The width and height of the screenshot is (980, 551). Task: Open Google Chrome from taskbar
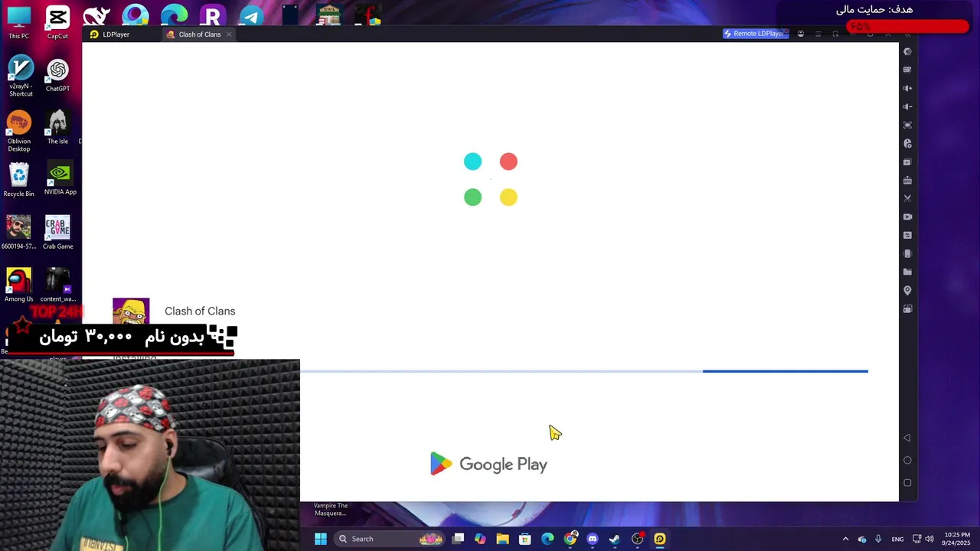pos(570,539)
